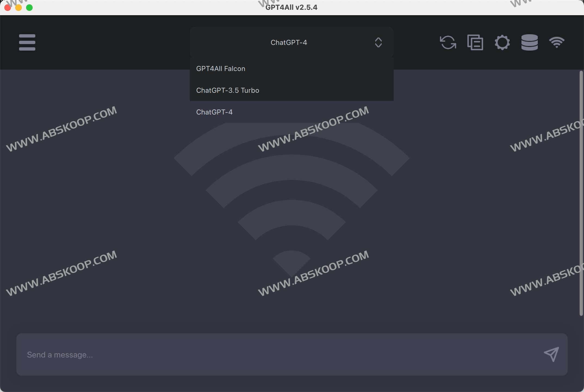This screenshot has height=392, width=584.
Task: Open the hamburger chat drawer menu
Action: [x=27, y=42]
